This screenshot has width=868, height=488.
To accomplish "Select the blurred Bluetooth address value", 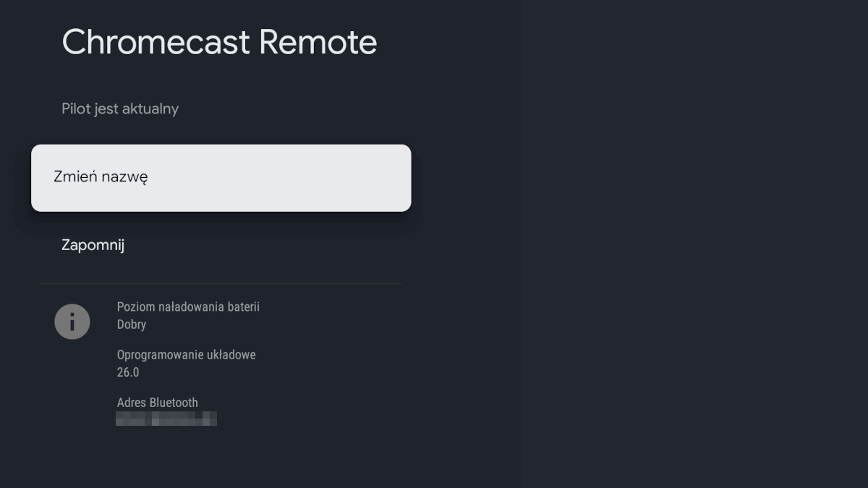I will [166, 419].
